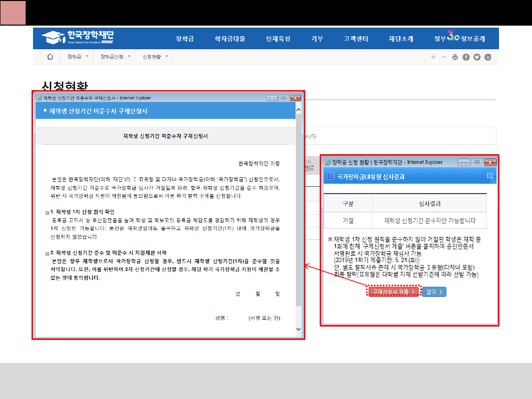Image resolution: width=532 pixels, height=399 pixels.
Task: Click the blog share icon
Action: (488, 57)
